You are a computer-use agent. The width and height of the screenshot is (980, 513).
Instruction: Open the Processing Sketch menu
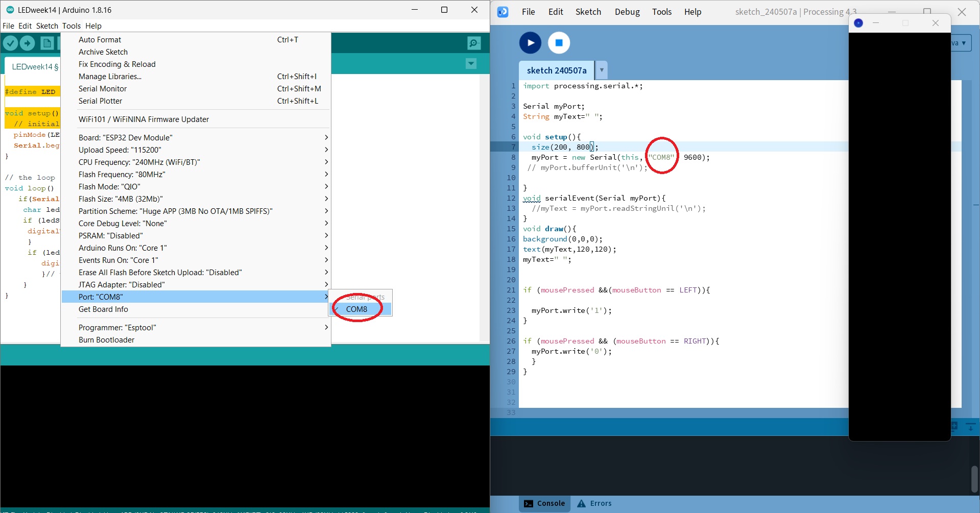[588, 12]
